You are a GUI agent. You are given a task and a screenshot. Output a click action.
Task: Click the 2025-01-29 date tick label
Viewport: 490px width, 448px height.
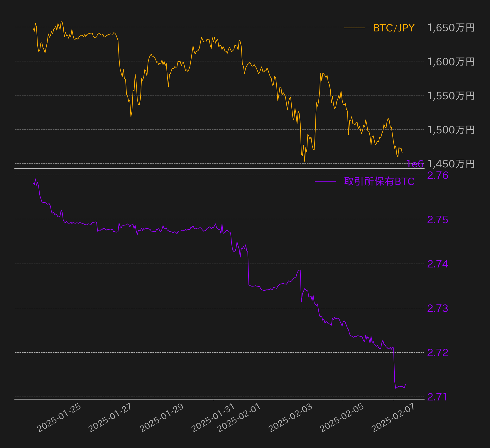pos(162,417)
